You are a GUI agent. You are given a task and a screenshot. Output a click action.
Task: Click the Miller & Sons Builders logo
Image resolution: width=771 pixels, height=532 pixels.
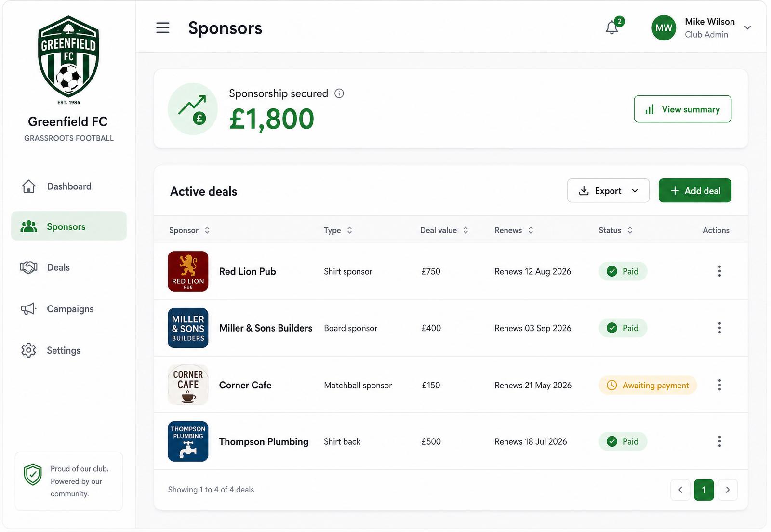click(188, 328)
